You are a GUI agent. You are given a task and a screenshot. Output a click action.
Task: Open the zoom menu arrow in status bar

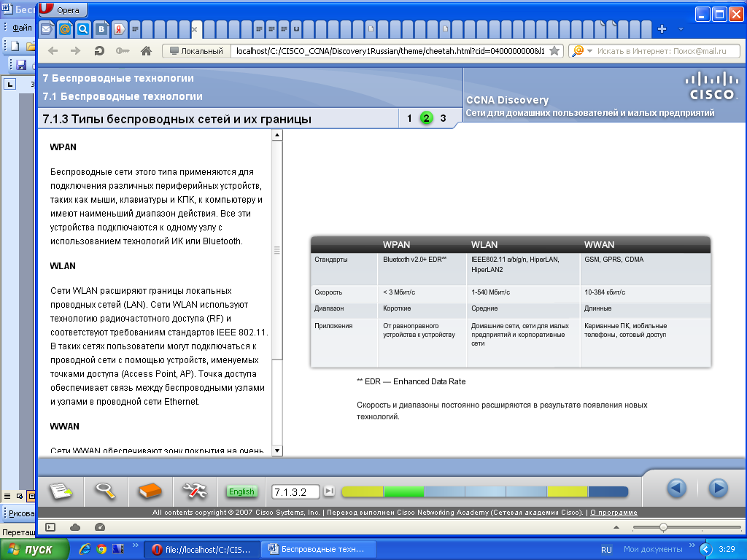616,527
